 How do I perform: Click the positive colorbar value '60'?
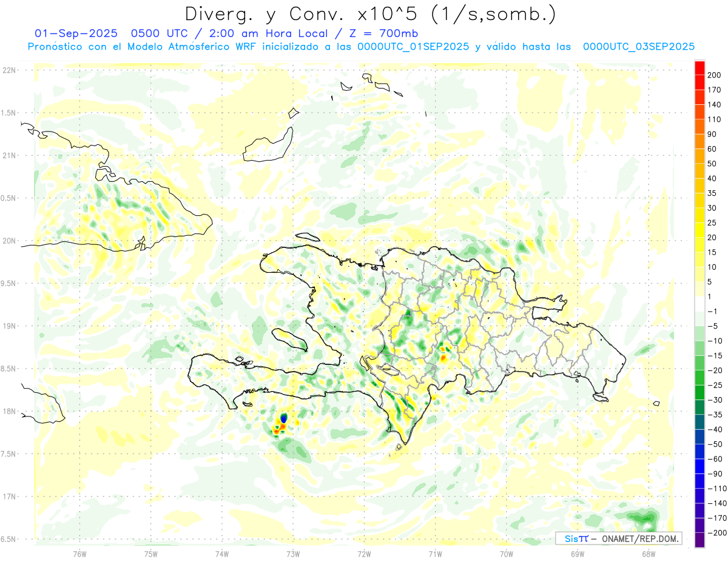point(712,149)
